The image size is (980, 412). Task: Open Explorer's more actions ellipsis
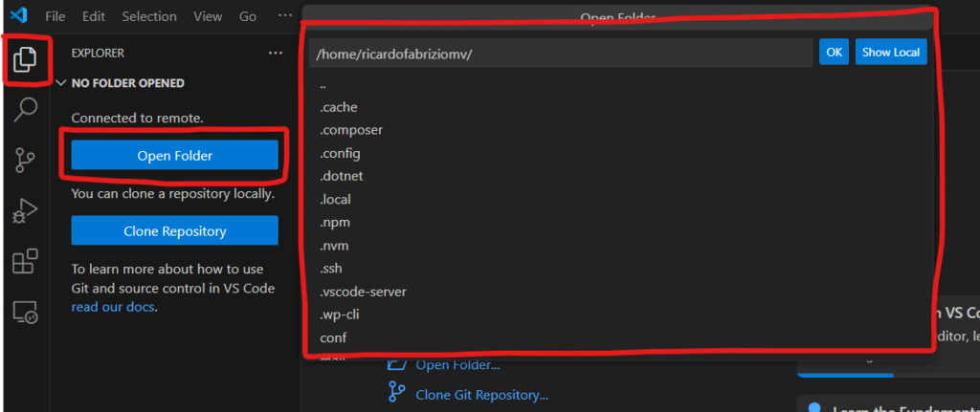tap(276, 54)
